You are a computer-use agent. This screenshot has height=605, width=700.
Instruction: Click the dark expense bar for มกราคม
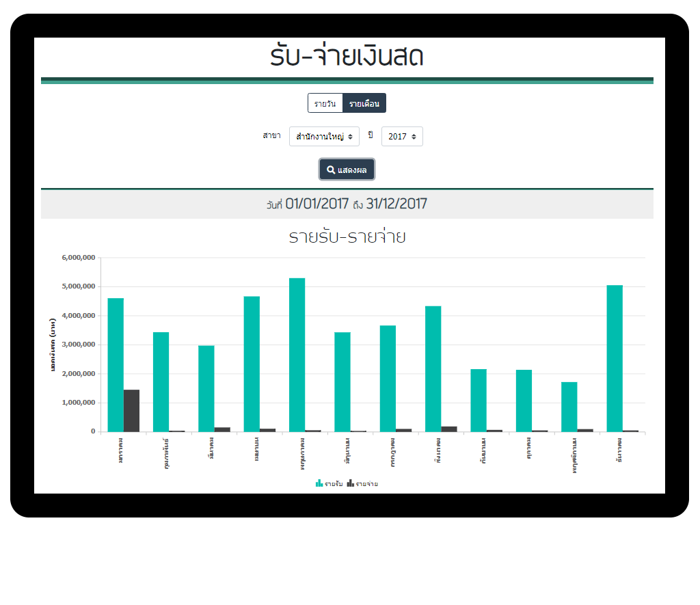[x=131, y=410]
